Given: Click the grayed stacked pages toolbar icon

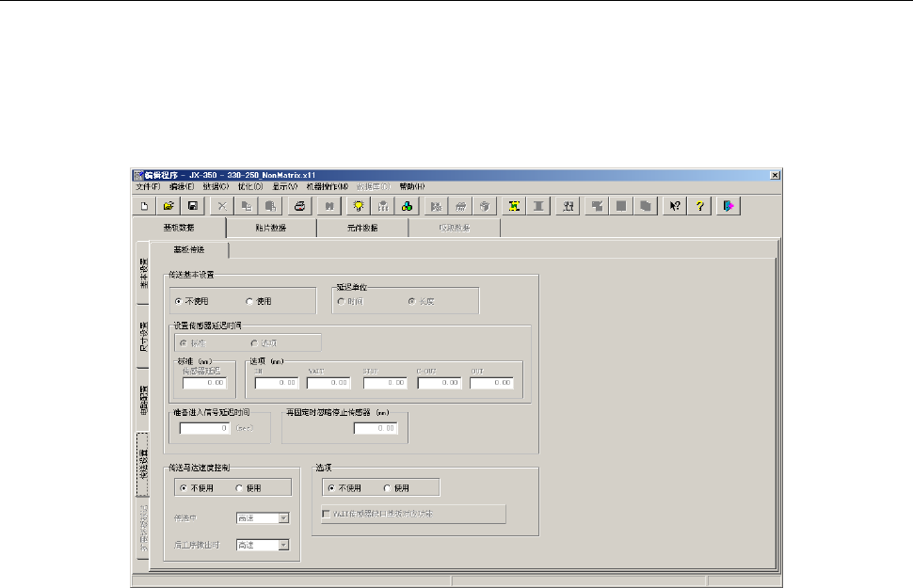Looking at the screenshot, I should [646, 206].
